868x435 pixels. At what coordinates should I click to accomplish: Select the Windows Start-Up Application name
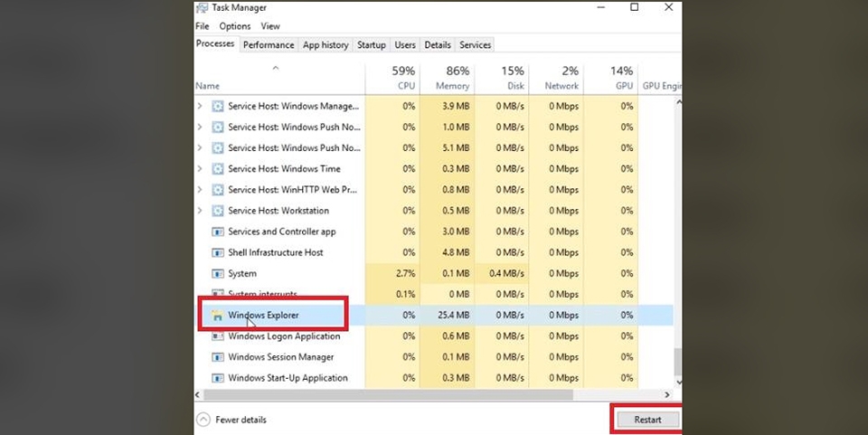point(288,379)
